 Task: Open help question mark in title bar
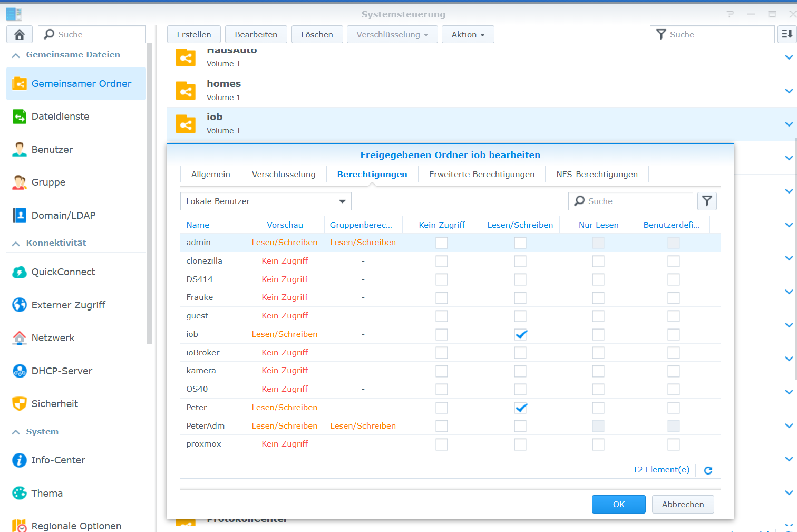click(x=730, y=14)
